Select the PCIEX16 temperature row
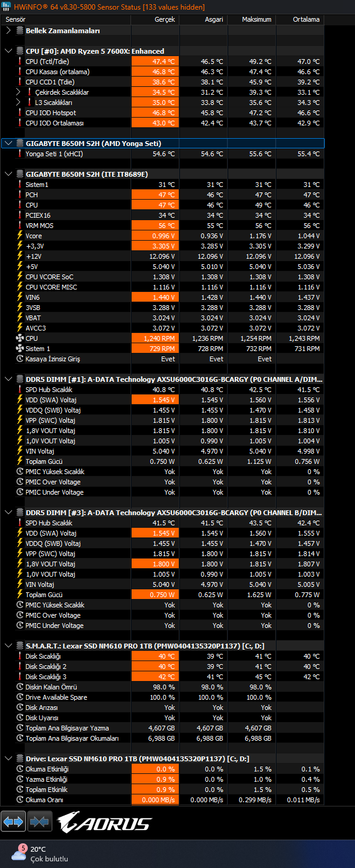 (163, 215)
